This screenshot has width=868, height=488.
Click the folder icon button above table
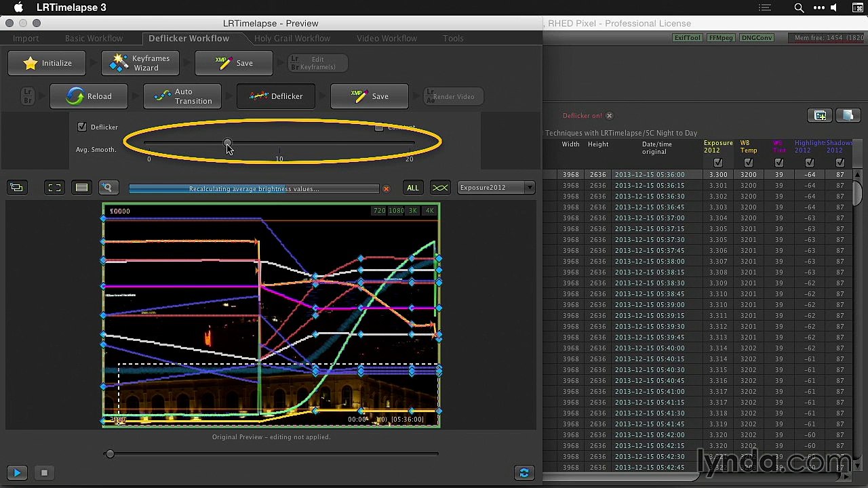(x=848, y=116)
